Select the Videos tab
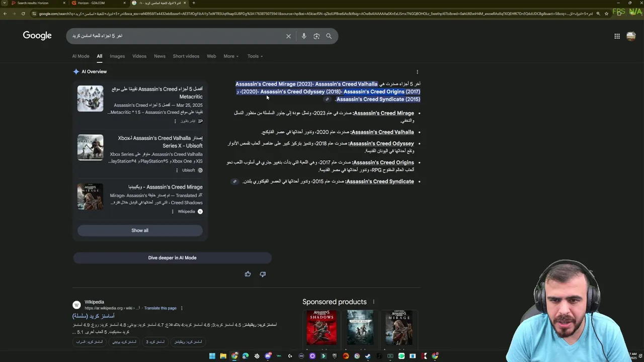The image size is (644, 362). [x=139, y=56]
